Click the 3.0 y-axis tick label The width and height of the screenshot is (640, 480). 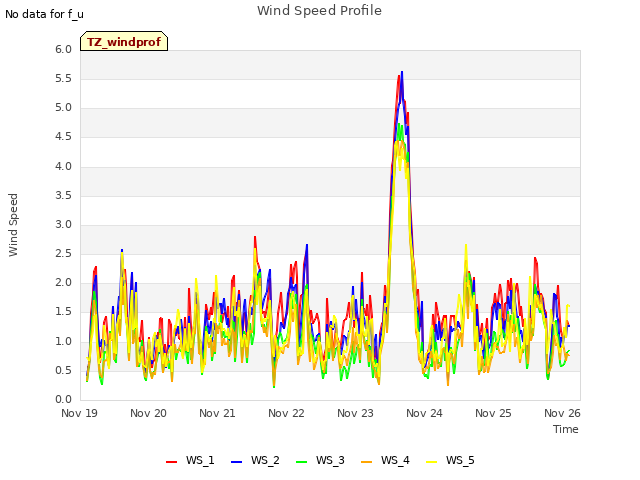pos(64,224)
